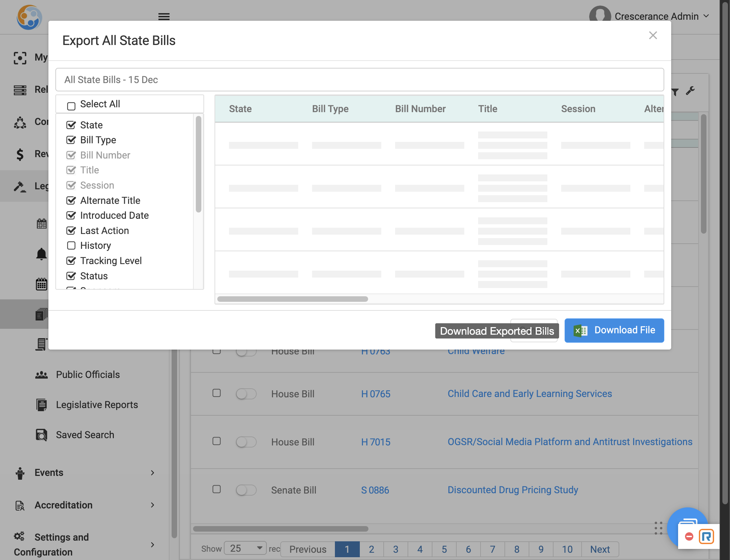
Task: Click the filter funnel icon
Action: pyautogui.click(x=675, y=92)
